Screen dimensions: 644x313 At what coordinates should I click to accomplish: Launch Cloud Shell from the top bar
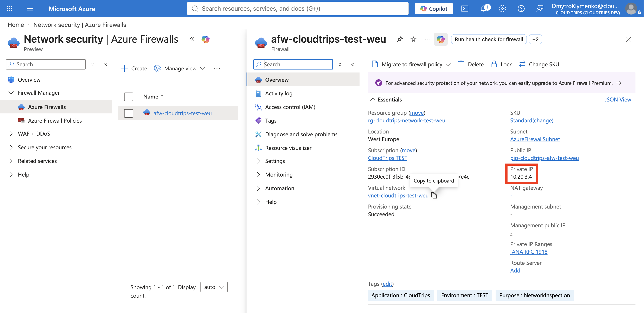[x=465, y=9]
